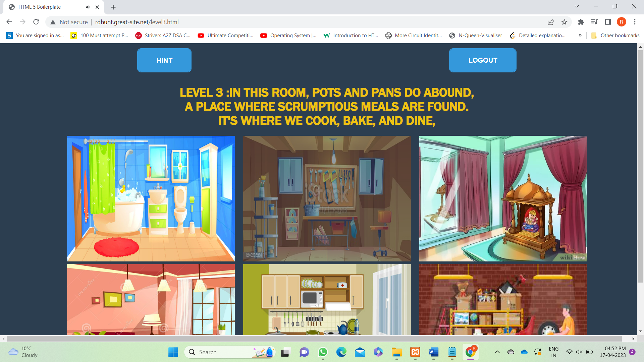This screenshot has width=644, height=362.
Task: Open the weather widget 10°C Cloudy
Action: point(23,352)
